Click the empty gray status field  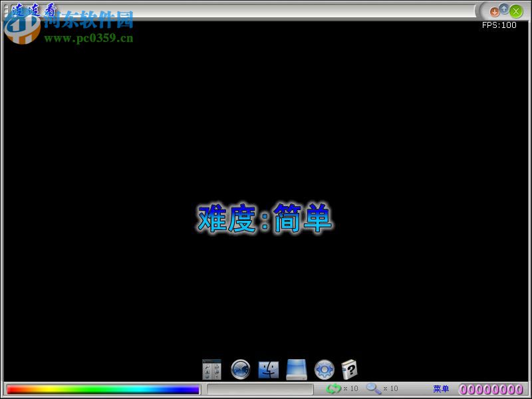[x=260, y=389]
